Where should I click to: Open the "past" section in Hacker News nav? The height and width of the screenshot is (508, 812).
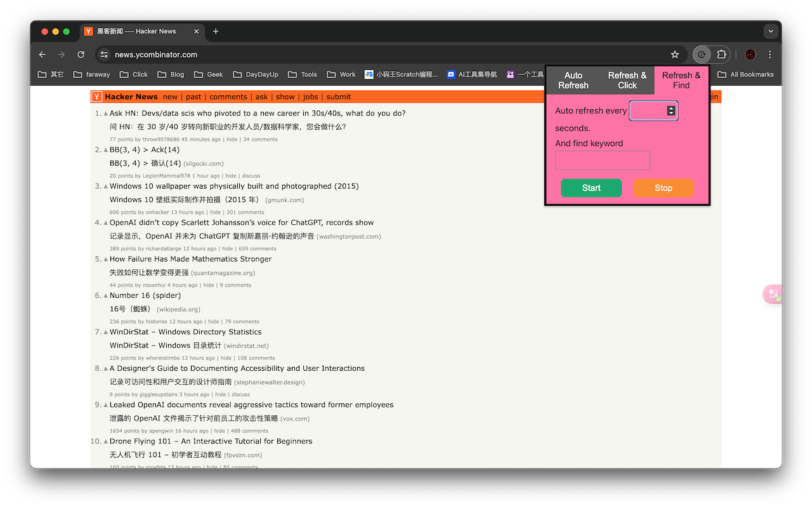click(193, 97)
